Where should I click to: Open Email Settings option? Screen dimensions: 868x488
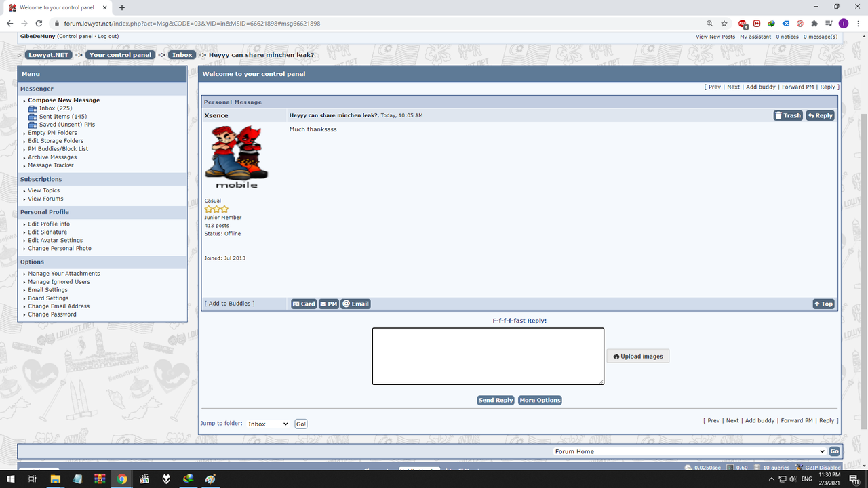47,290
